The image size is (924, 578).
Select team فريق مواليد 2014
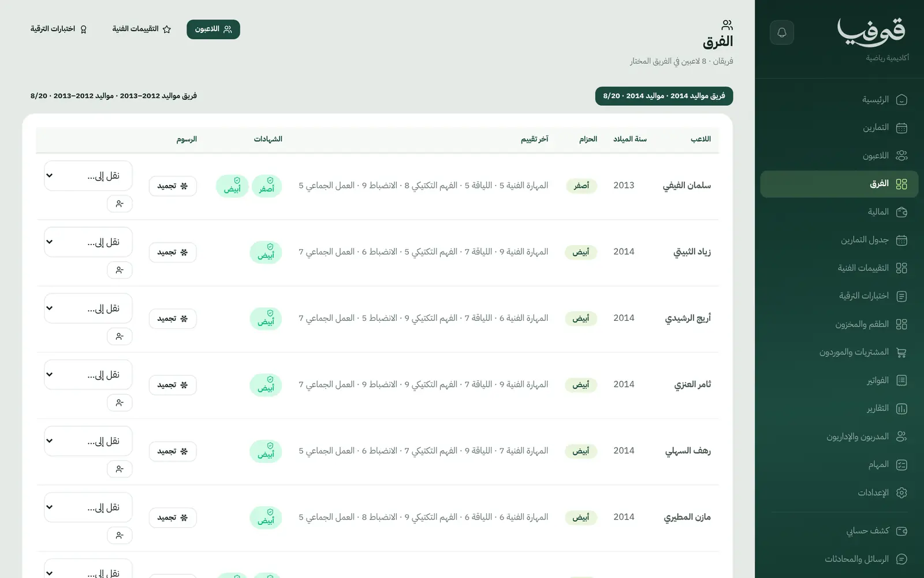click(664, 96)
